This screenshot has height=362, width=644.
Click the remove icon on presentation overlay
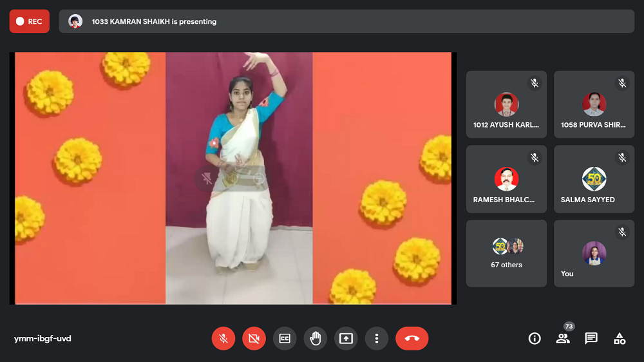click(258, 179)
